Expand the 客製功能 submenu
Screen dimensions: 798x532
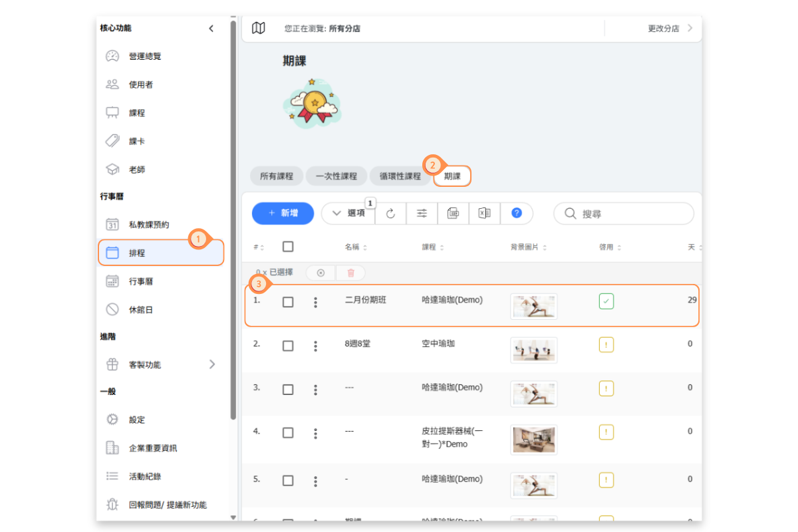(212, 364)
